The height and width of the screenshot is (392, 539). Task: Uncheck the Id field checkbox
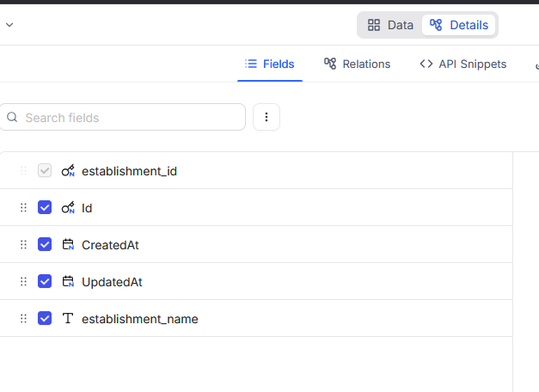tap(45, 208)
